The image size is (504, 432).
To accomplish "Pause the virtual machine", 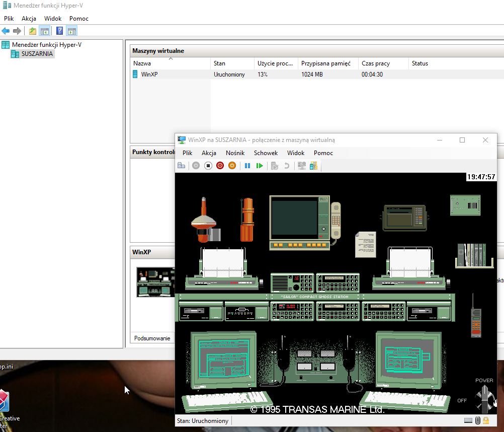I will 247,166.
